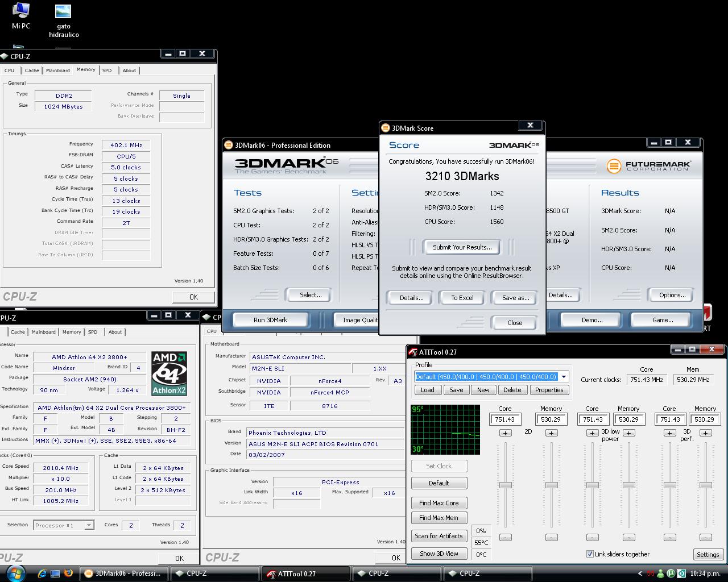Screen dimensions: 728x582
Task: Click Find Max Core in ATITool
Action: coord(439,503)
